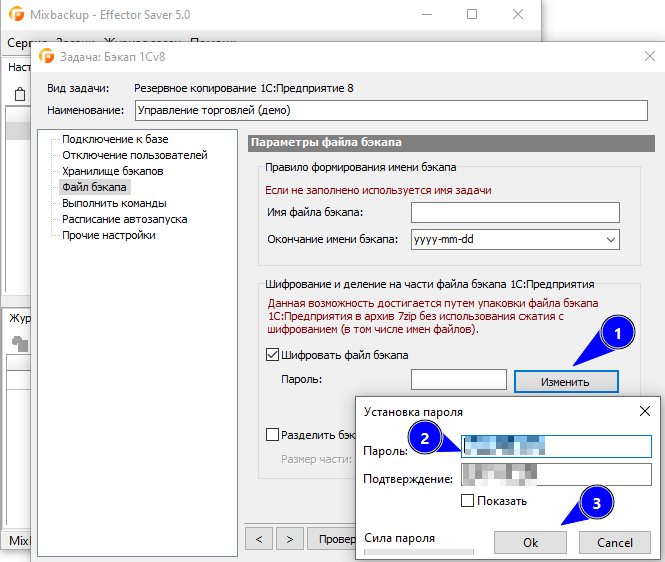
Task: Click the Имя файла бэкапа input field
Action: coord(515,212)
